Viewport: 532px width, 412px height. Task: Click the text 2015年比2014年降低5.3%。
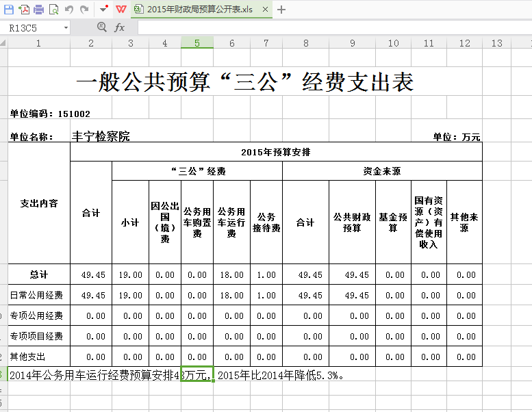[281, 375]
